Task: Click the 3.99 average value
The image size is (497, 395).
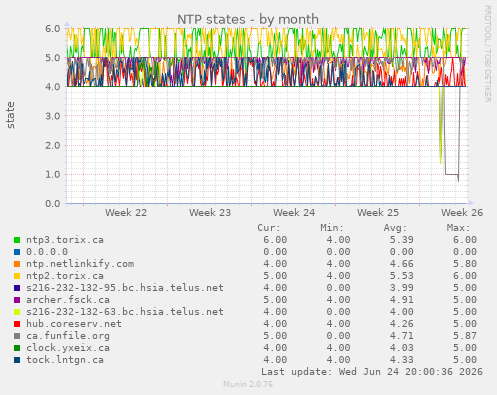Action: 402,288
